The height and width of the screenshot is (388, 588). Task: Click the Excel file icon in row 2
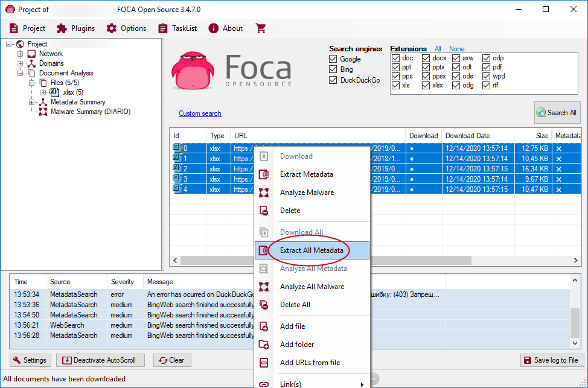177,169
